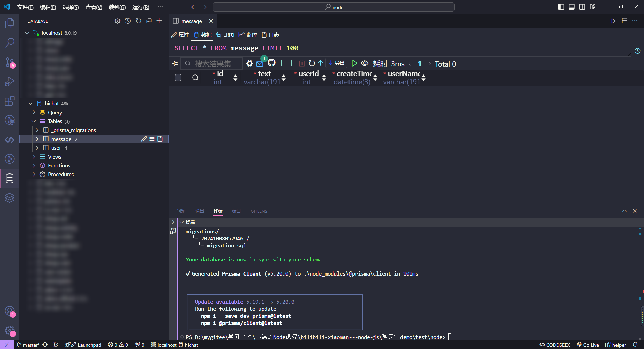
Task: Switch to the 监控 tab
Action: pos(248,35)
